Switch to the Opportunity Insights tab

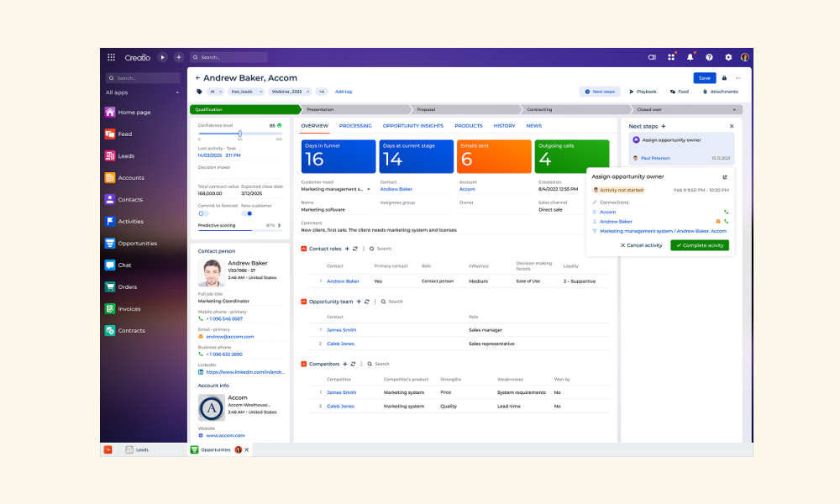pos(413,126)
